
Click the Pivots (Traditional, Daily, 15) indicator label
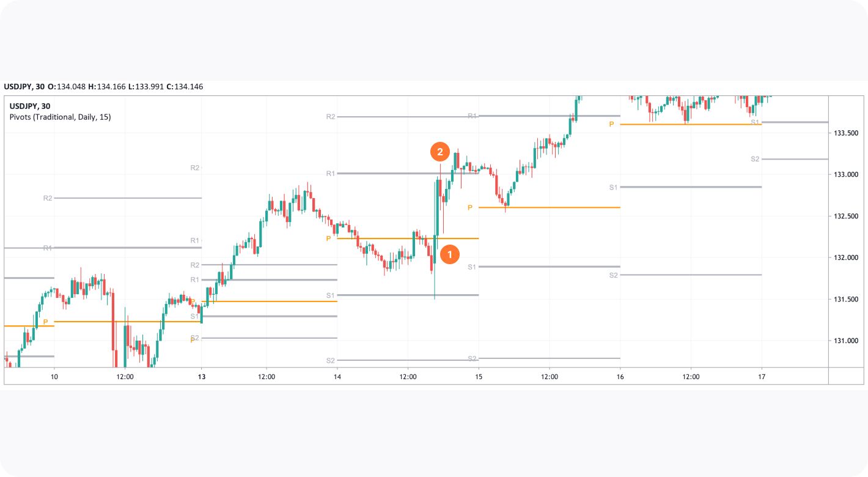pyautogui.click(x=60, y=117)
